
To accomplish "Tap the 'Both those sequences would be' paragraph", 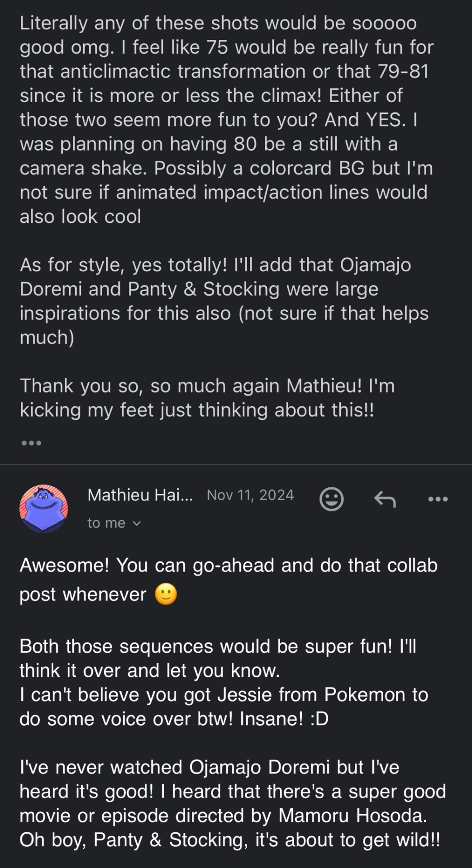I will [x=218, y=658].
